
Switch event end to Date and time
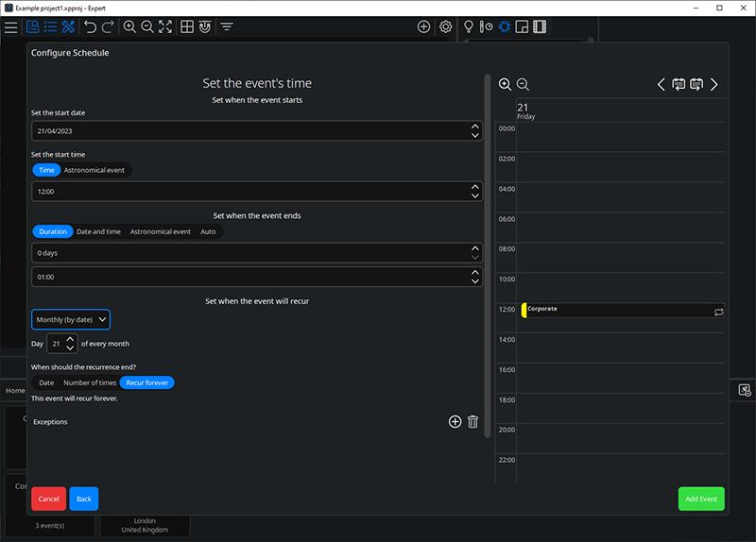tap(98, 231)
